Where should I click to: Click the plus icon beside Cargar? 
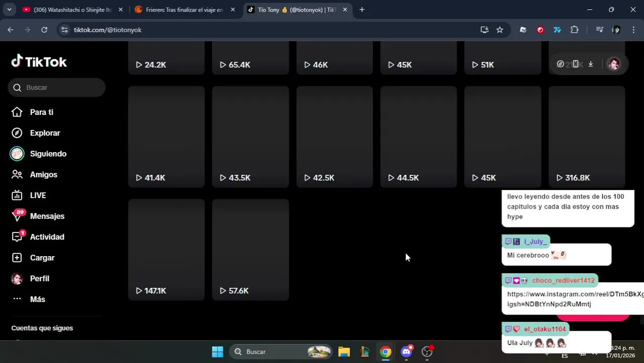coord(17,258)
